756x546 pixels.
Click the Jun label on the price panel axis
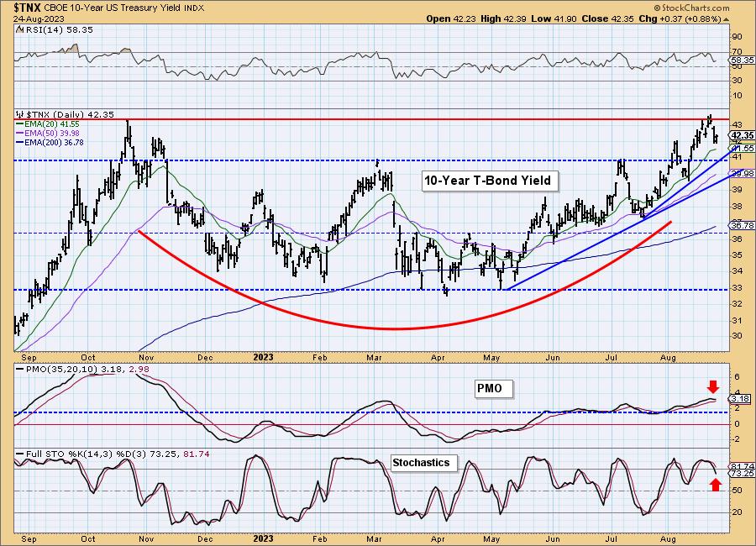(553, 357)
